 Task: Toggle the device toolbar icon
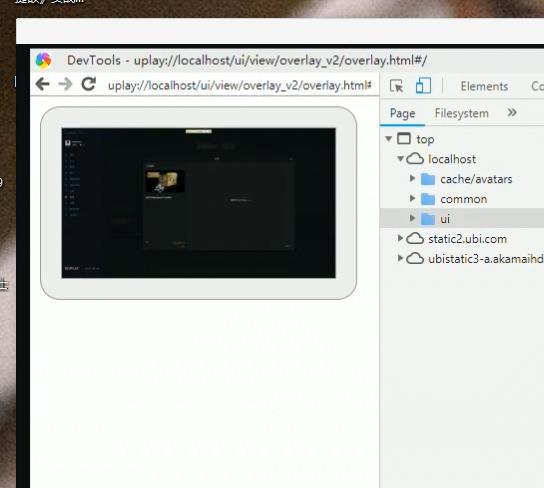click(423, 85)
